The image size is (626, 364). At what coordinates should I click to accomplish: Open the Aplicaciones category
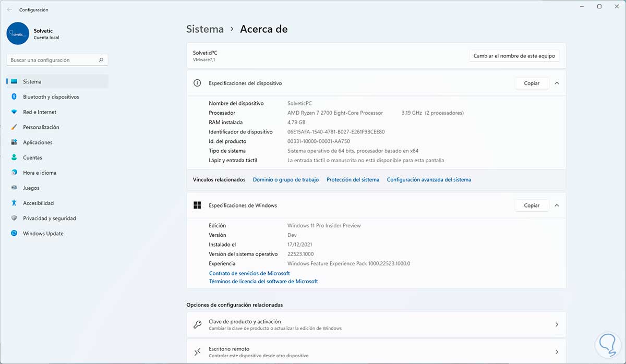click(57, 142)
